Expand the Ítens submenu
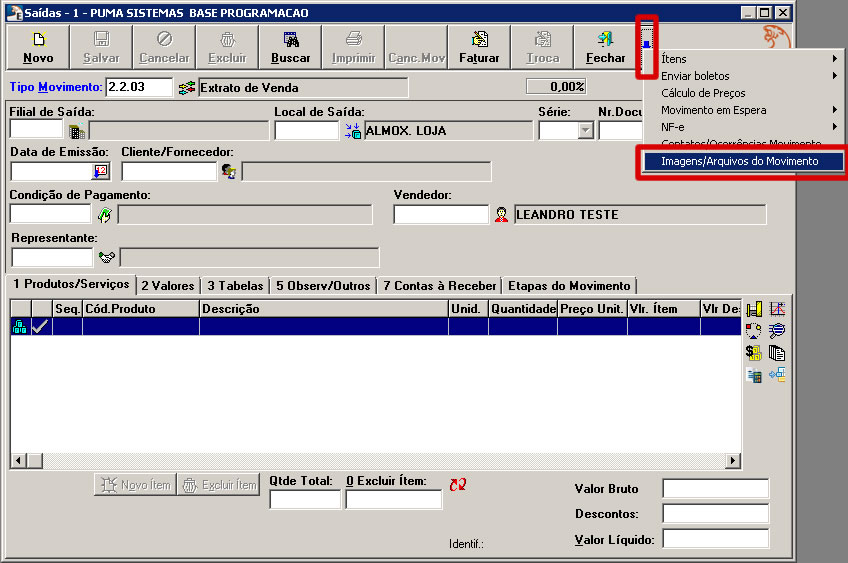848x563 pixels. [750, 59]
